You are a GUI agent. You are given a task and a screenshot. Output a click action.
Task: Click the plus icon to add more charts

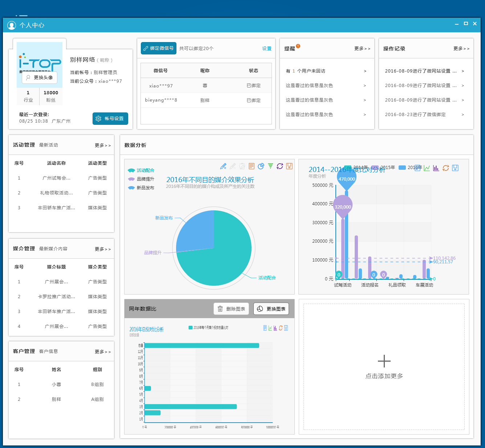[384, 361]
